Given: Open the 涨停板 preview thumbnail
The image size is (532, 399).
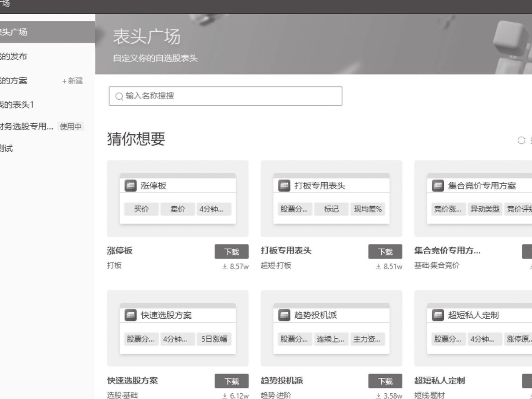Looking at the screenshot, I should click(x=178, y=199).
